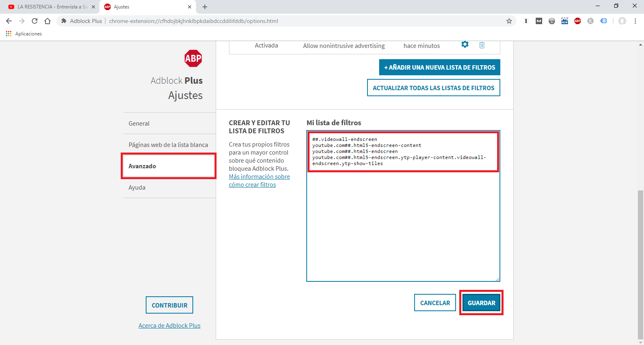Open the browser home page icon

(x=47, y=21)
